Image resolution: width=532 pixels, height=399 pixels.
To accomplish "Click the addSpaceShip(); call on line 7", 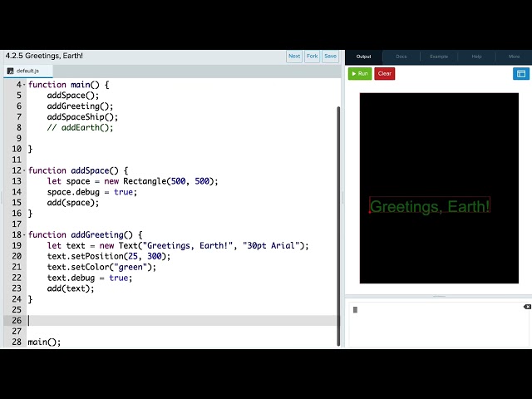I will point(82,117).
